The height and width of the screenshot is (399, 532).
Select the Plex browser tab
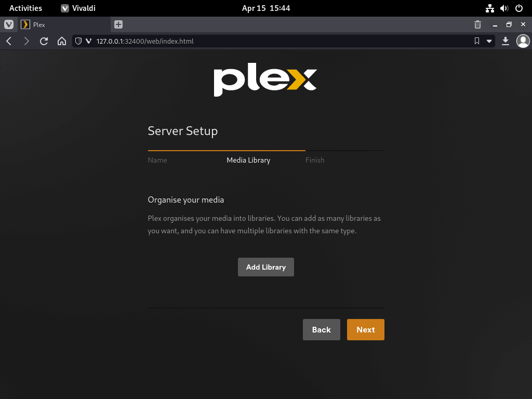pos(64,24)
